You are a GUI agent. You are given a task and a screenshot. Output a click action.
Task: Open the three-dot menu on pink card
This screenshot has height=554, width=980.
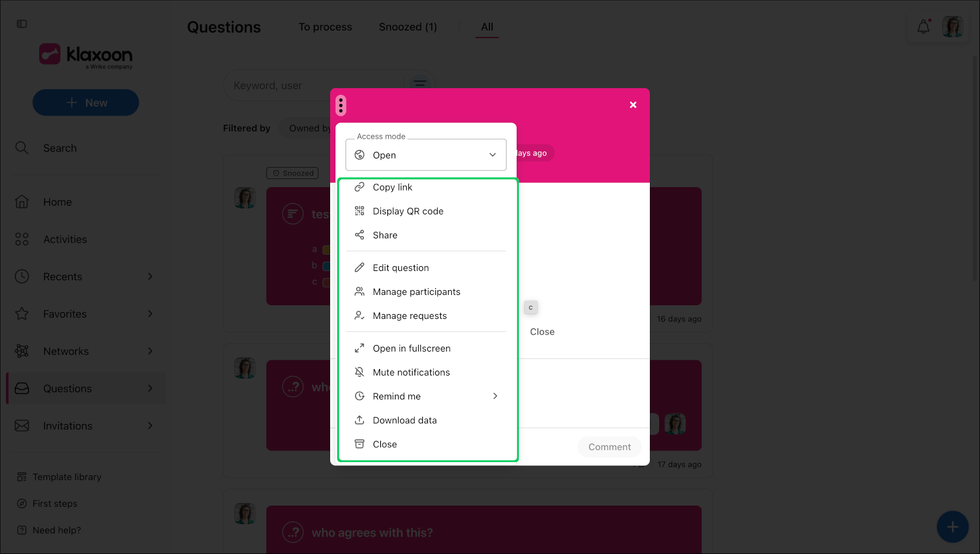(x=341, y=105)
